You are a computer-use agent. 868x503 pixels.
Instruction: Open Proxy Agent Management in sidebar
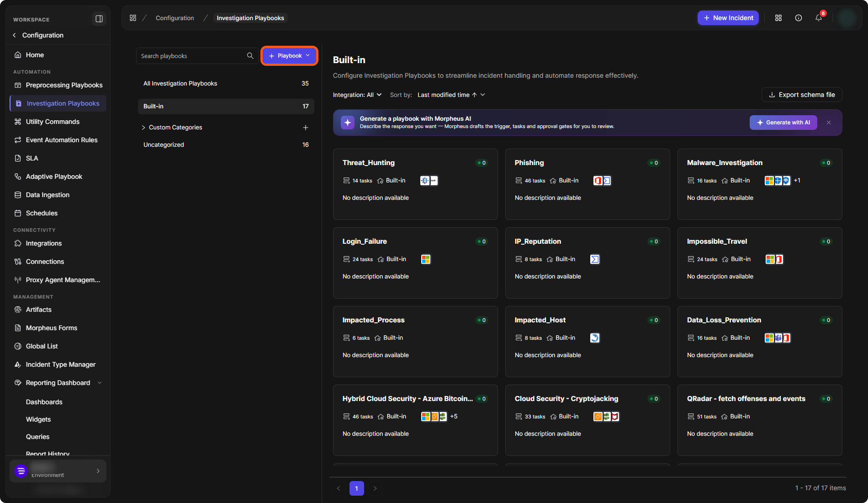point(58,280)
